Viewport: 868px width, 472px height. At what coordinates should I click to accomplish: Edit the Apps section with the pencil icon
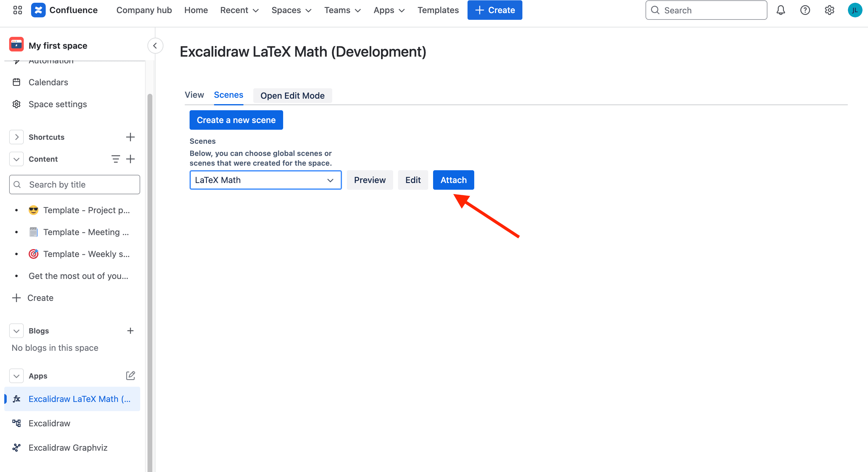130,375
